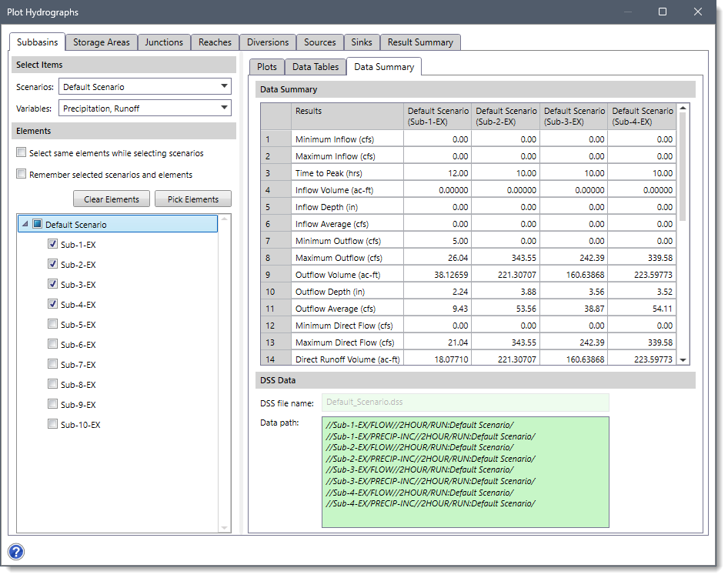
Task: Toggle Select same elements while selecting scenarios
Action: [x=22, y=152]
